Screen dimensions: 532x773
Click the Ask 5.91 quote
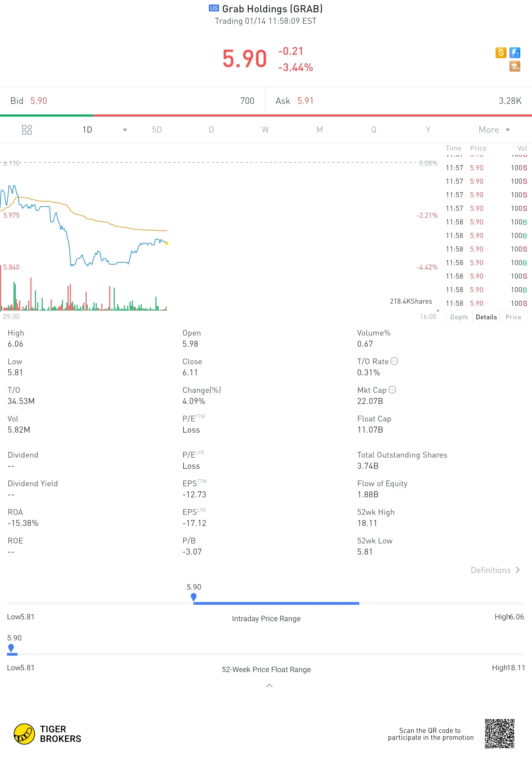[x=295, y=101]
